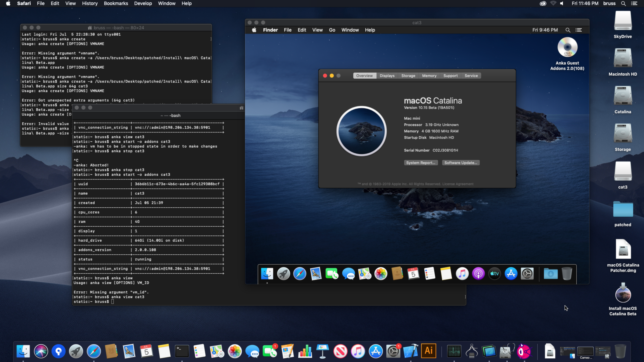644x362 pixels.
Task: Open the Go menu in the VM Finder
Action: point(332,30)
